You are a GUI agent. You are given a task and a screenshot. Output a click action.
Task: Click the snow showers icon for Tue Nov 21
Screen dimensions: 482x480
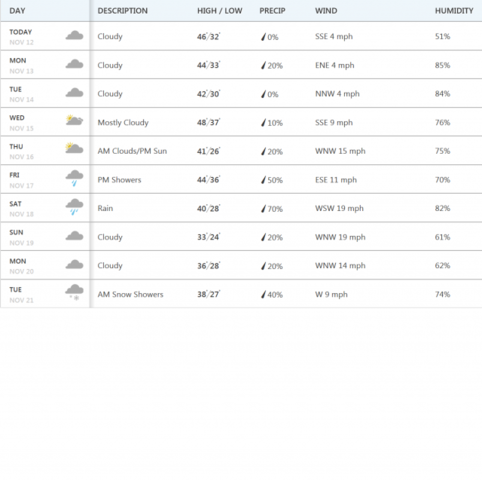click(74, 293)
